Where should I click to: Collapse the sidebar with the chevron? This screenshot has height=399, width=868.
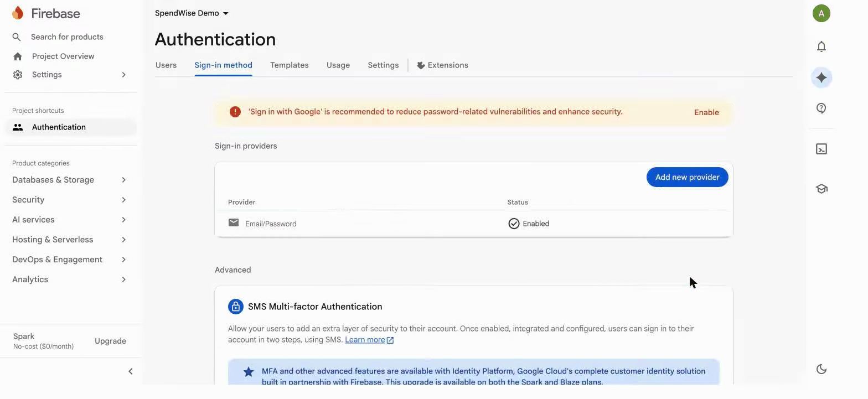point(131,371)
